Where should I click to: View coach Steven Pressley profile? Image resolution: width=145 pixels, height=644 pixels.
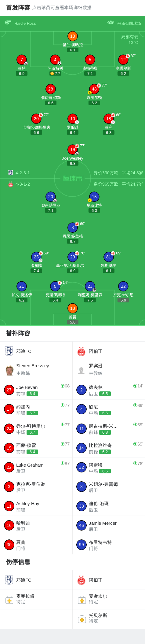[x=36, y=370]
